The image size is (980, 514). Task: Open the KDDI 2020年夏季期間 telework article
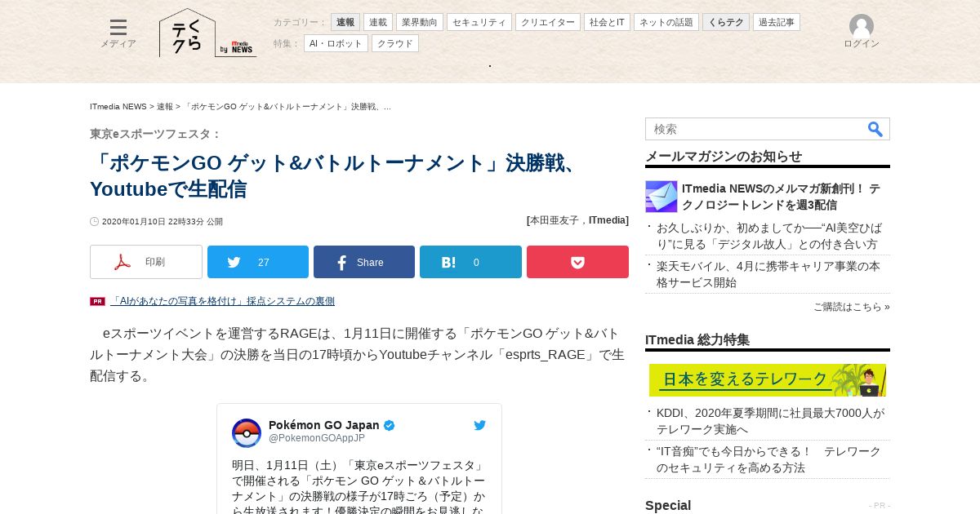[770, 421]
